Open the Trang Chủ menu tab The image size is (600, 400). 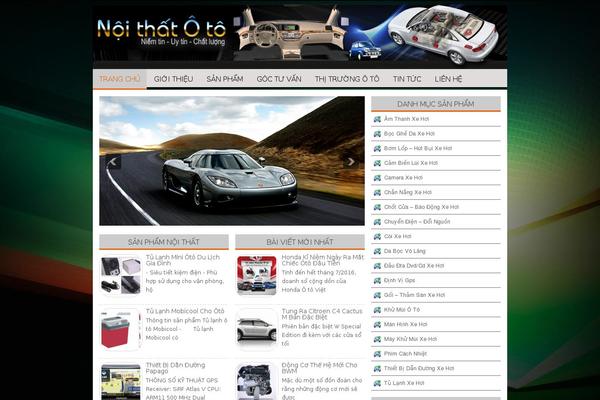pyautogui.click(x=120, y=79)
